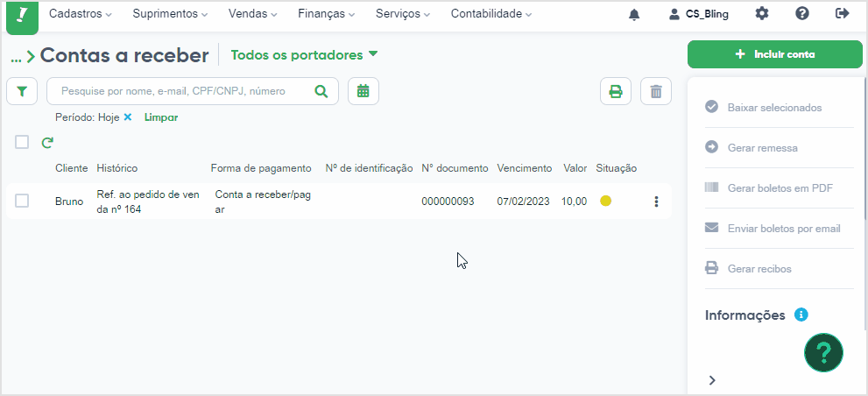Click the 'Cliente' column header

pos(72,168)
